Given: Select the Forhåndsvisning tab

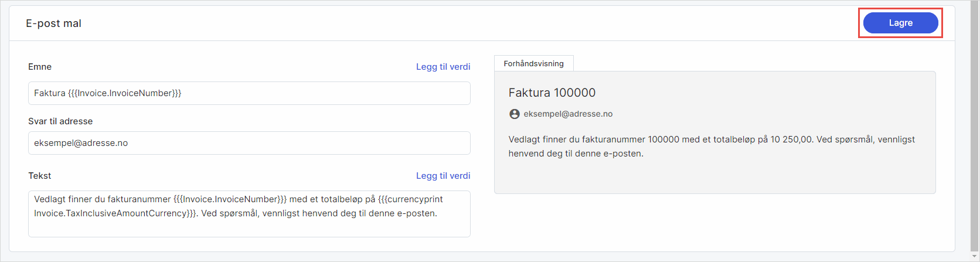Looking at the screenshot, I should [x=533, y=63].
